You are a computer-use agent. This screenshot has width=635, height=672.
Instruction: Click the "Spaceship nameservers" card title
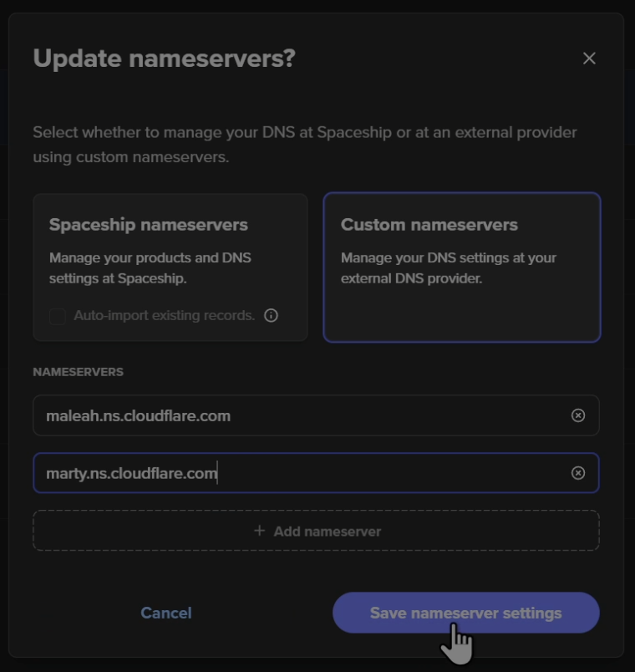[x=149, y=225]
